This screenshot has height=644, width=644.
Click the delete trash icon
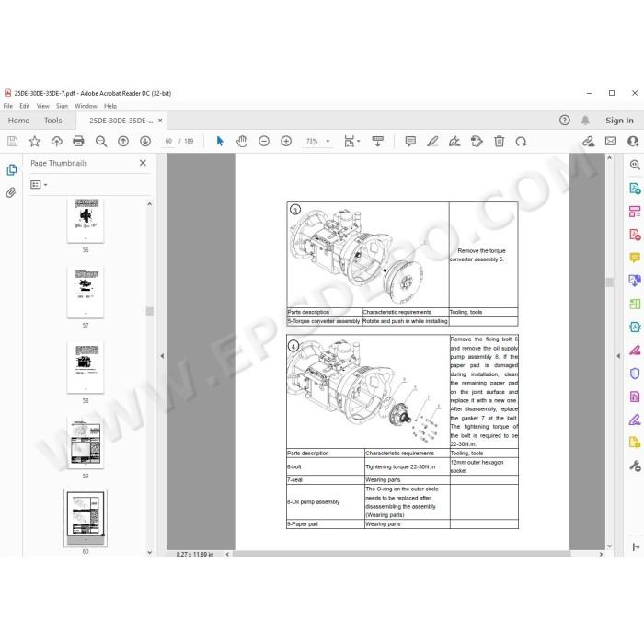click(x=499, y=142)
